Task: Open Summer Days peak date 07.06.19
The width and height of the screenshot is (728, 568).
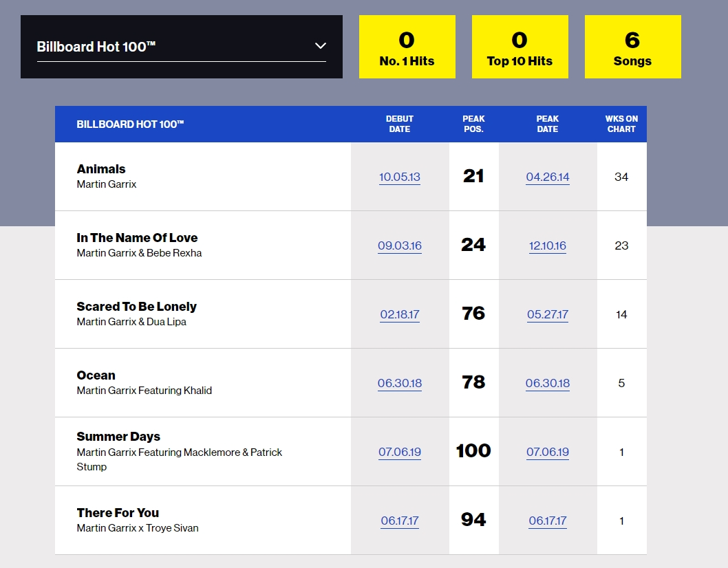Action: [548, 452]
